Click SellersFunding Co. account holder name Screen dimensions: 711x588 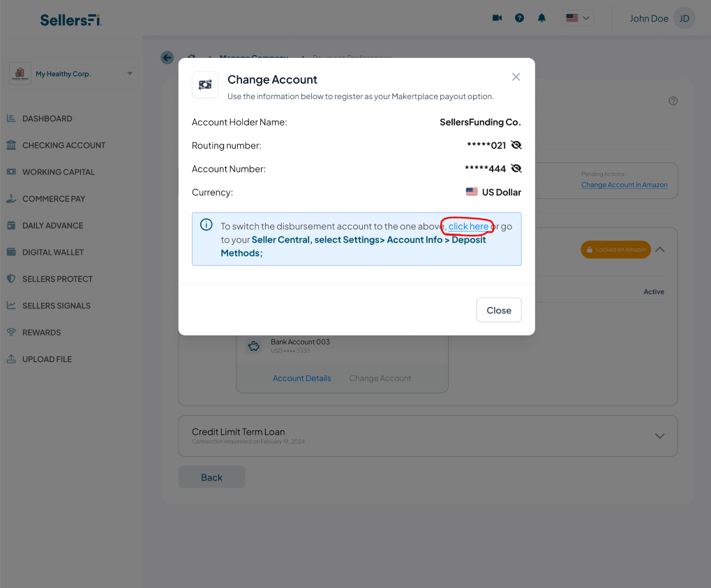480,122
